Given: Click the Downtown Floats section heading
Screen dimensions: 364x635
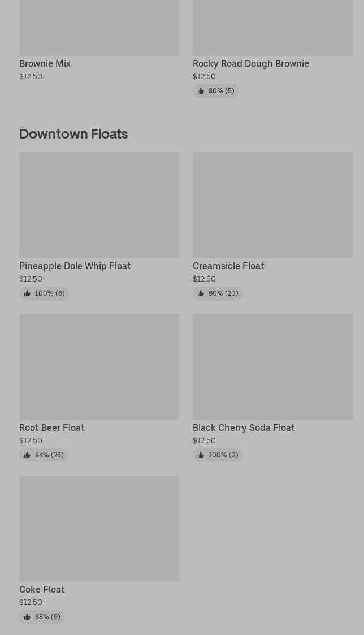Looking at the screenshot, I should point(73,133).
